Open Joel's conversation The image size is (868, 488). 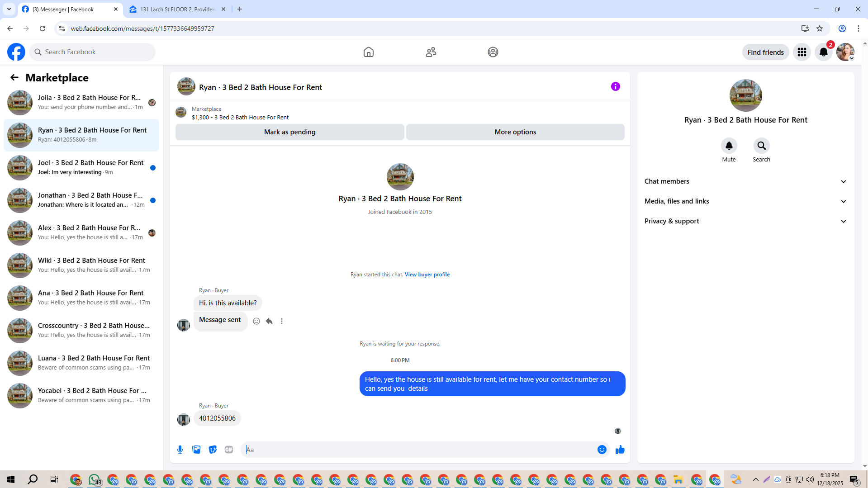click(x=81, y=168)
